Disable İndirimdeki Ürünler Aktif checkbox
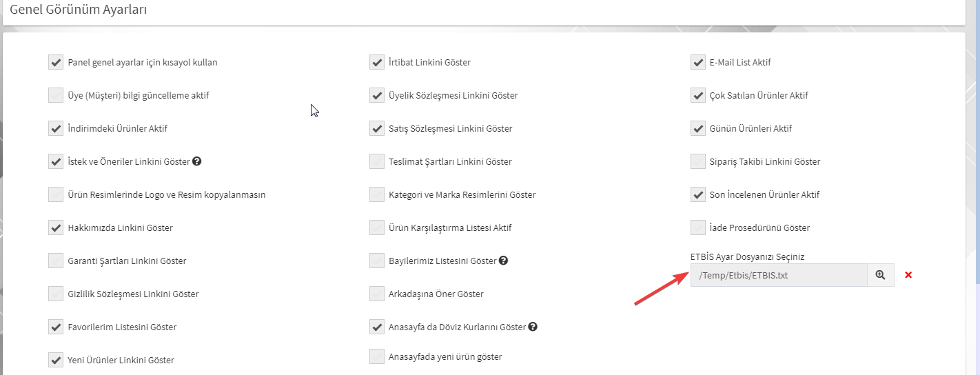 pos(56,128)
